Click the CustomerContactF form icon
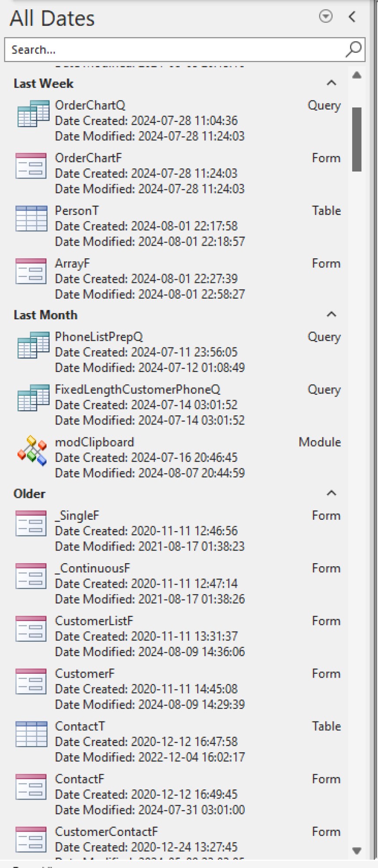The image size is (378, 868). pyautogui.click(x=31, y=839)
